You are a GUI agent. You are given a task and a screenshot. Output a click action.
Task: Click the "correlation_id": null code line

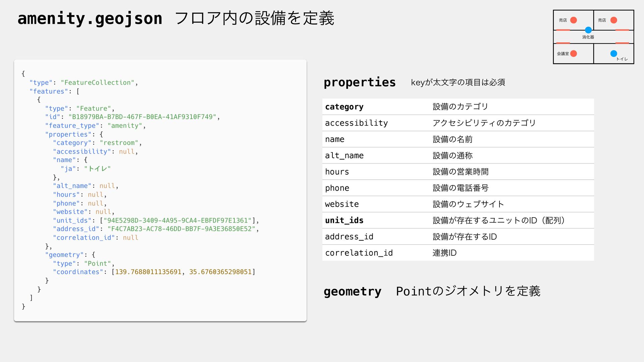pos(95,238)
